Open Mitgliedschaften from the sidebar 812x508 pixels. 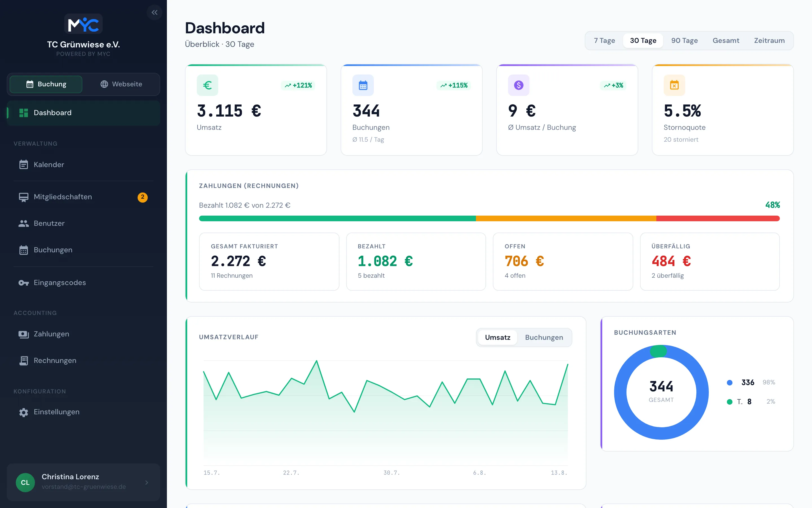pyautogui.click(x=83, y=197)
